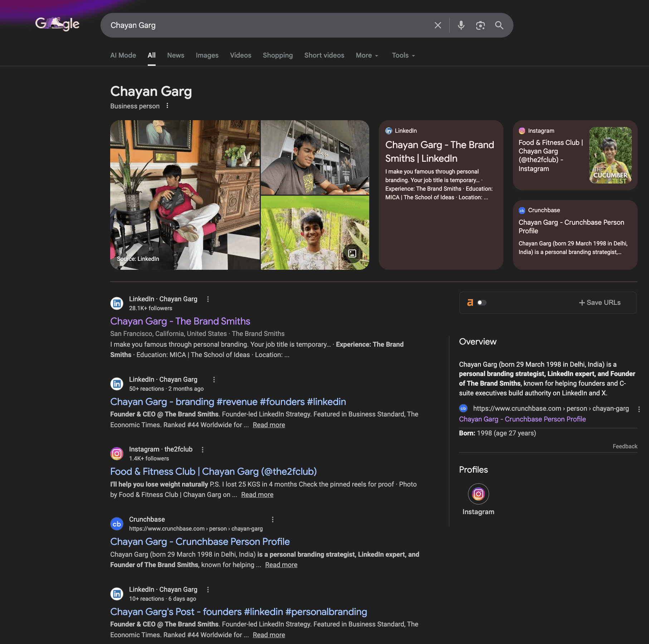Screen dimensions: 649x644
Task: Expand the More search filters dropdown
Action: click(x=367, y=55)
